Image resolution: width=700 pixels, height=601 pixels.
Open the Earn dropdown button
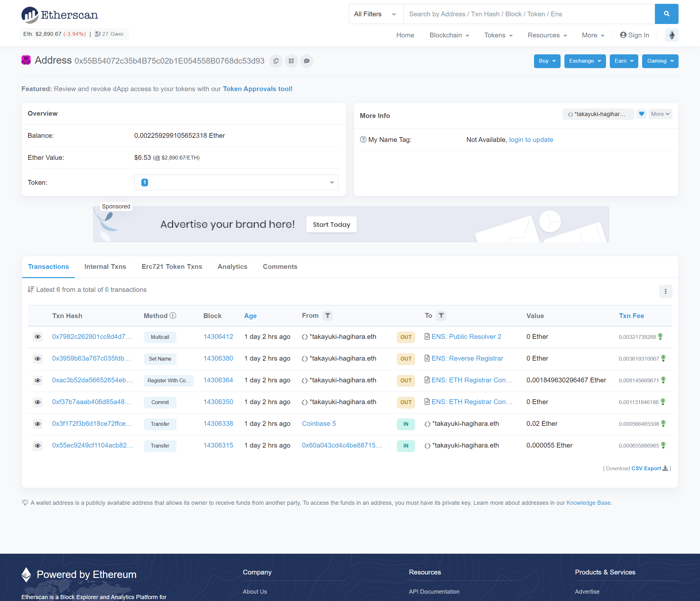tap(624, 61)
